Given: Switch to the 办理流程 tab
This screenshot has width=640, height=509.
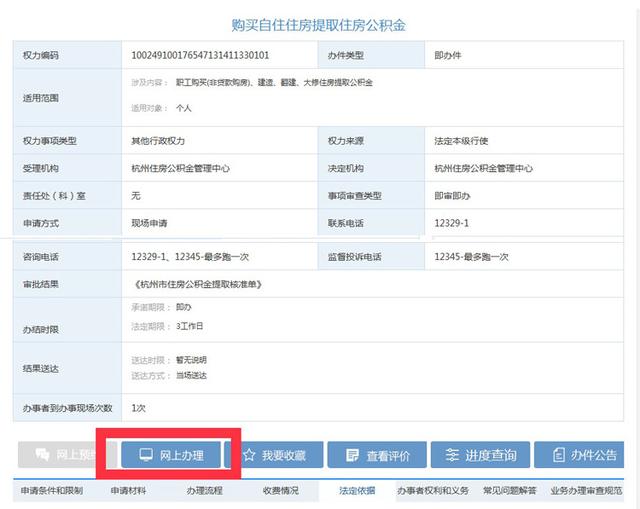Looking at the screenshot, I should tap(204, 490).
